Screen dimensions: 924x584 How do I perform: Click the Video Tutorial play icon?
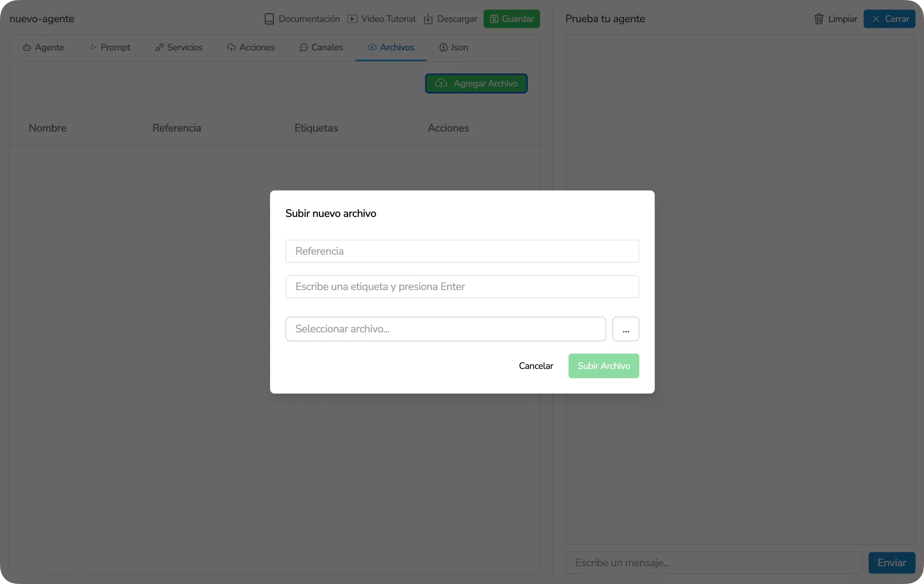pyautogui.click(x=352, y=19)
